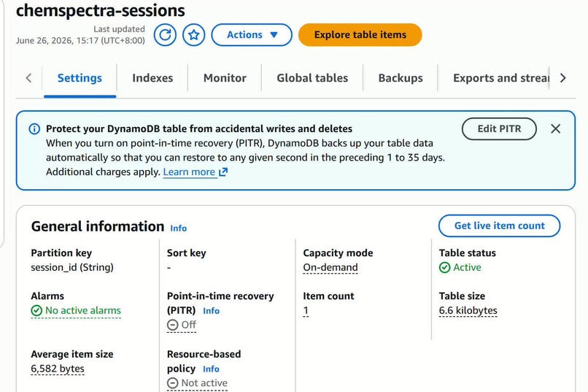Viewport: 588px width, 392px height.
Task: Open the Actions dropdown menu
Action: [252, 35]
